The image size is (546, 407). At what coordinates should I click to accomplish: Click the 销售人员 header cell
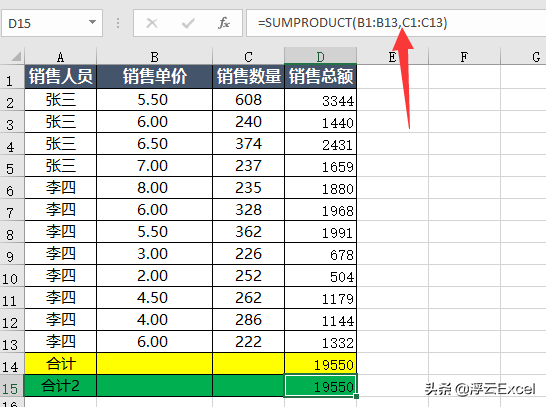(x=60, y=77)
